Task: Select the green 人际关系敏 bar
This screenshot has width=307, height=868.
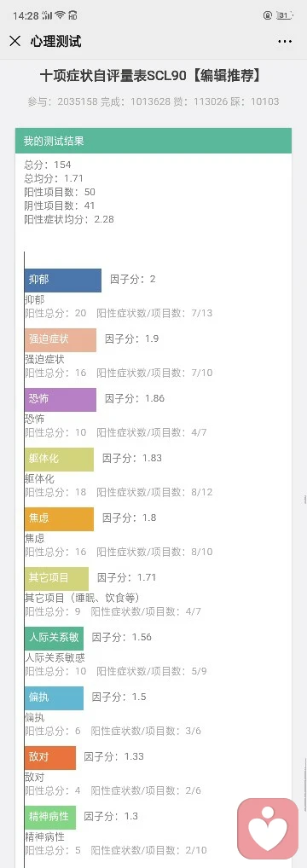Action: click(54, 639)
